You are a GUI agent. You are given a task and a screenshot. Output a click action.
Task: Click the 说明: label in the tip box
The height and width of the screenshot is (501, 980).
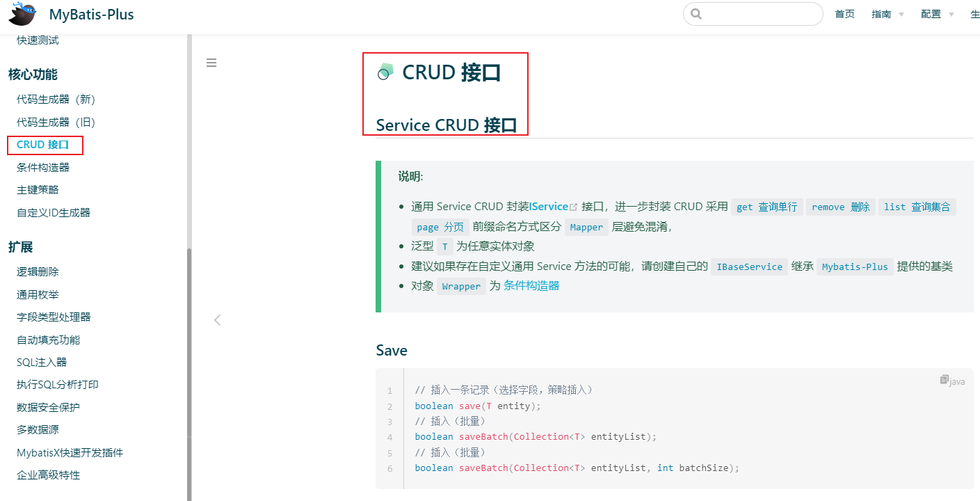[410, 177]
